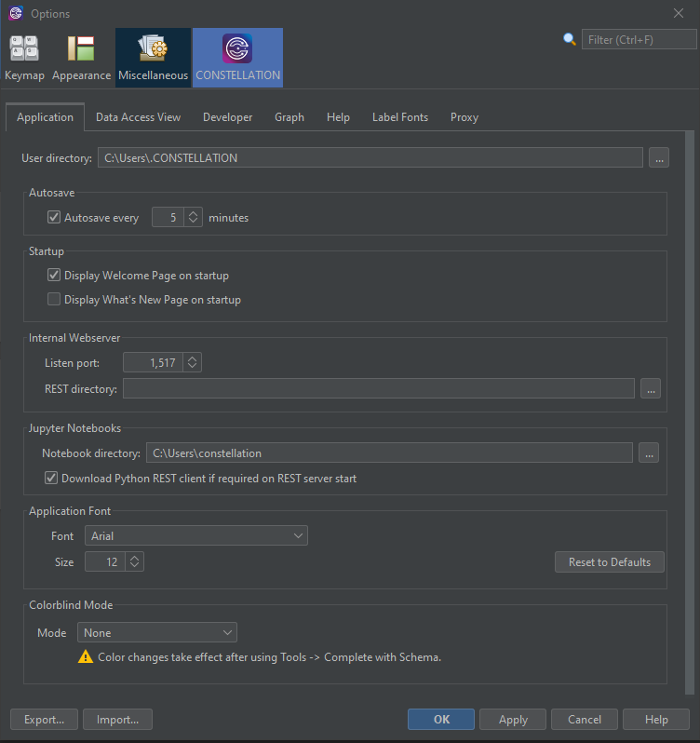Enable Display What's New Page on startup
This screenshot has height=743, width=700.
(x=53, y=299)
